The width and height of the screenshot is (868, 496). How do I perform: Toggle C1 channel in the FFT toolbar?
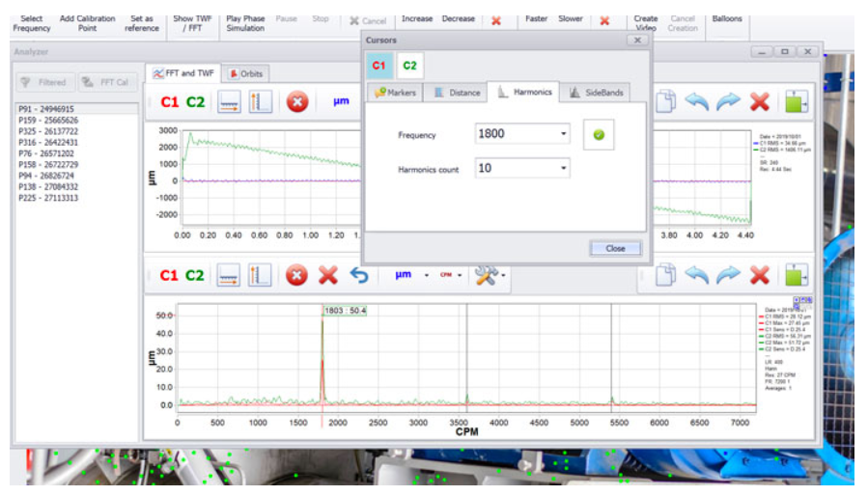(x=169, y=275)
